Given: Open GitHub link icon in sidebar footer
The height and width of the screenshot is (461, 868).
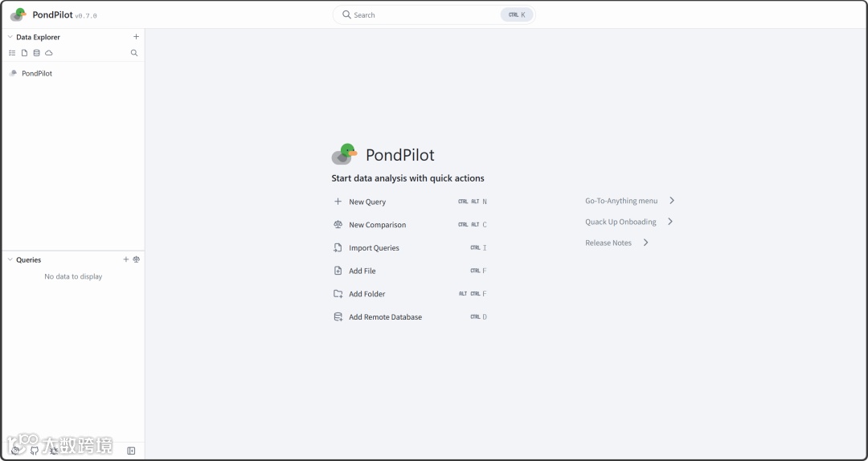Looking at the screenshot, I should pyautogui.click(x=35, y=451).
